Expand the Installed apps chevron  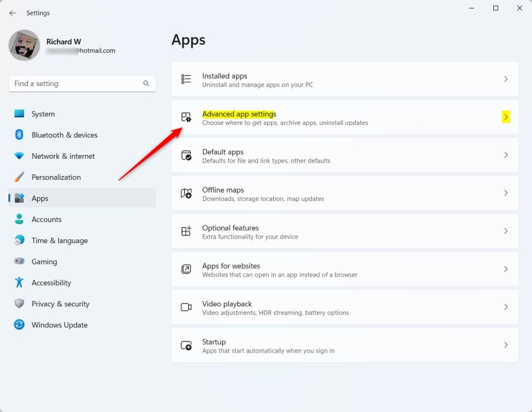pos(505,79)
